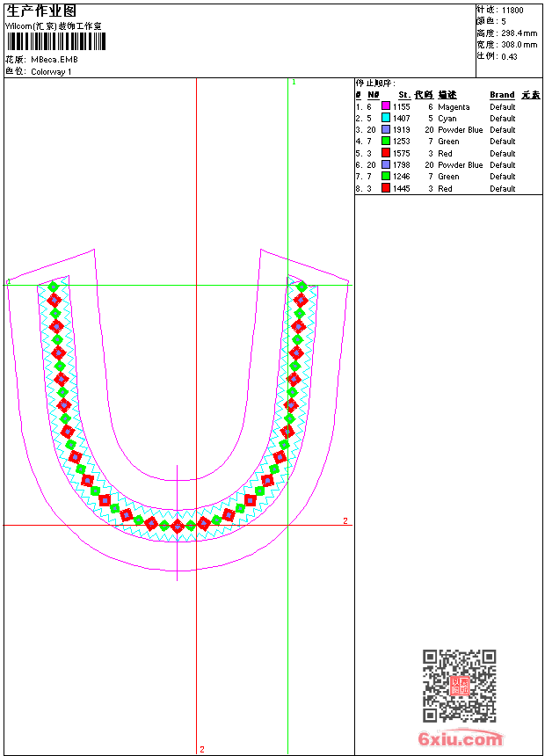Click 'Red' in row 8
Image resolution: width=545 pixels, height=756 pixels.
(x=445, y=188)
